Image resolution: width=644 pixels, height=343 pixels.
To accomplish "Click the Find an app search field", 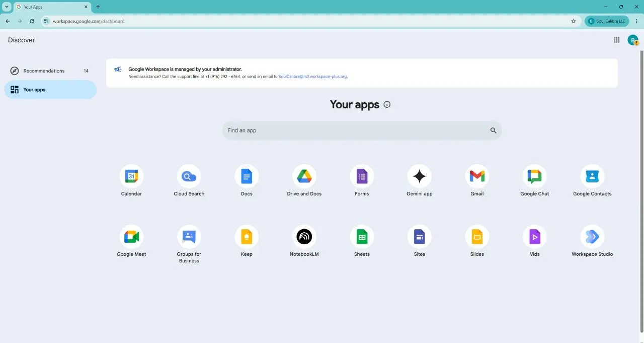I will coord(362,130).
